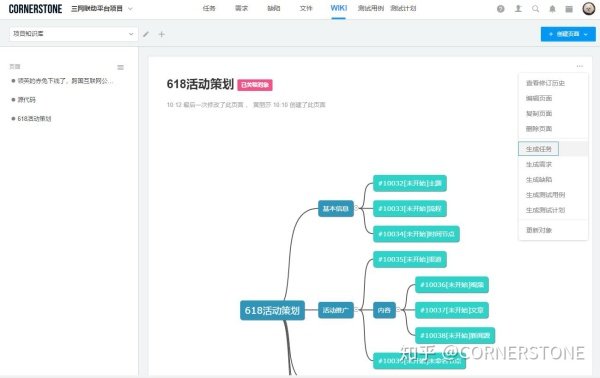The image size is (600, 378).
Task: Click the page list menu icon in sidebar
Action: click(121, 67)
